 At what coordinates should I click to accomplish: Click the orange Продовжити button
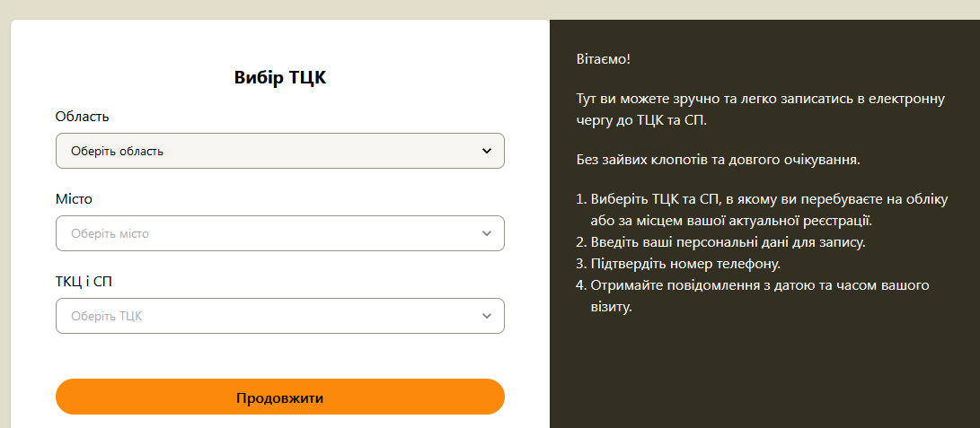(280, 397)
